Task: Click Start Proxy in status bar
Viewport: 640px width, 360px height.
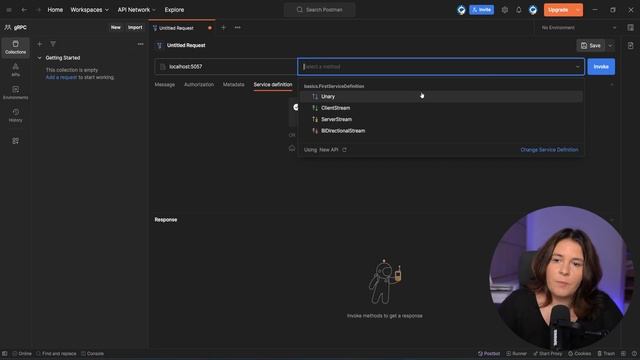Action: click(547, 353)
